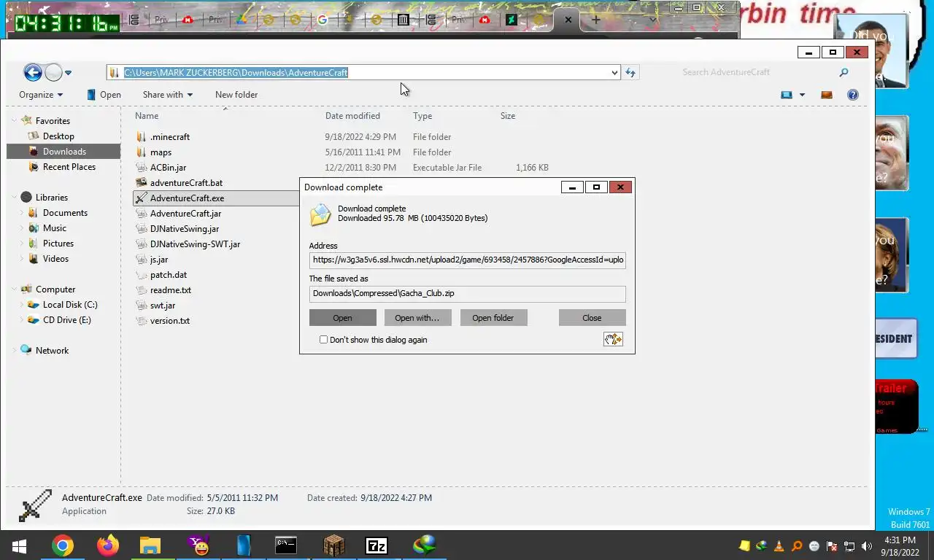Select the patch.dat file
934x560 pixels.
169,275
